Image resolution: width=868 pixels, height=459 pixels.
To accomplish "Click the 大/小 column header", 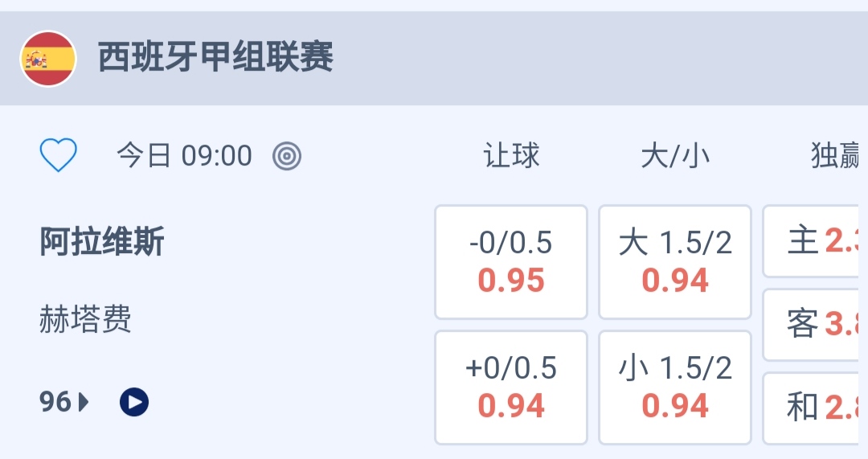I will point(675,156).
